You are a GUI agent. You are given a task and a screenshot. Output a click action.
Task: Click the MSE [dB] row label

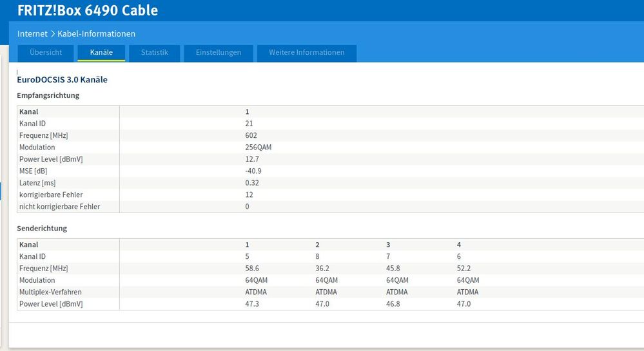pos(34,171)
